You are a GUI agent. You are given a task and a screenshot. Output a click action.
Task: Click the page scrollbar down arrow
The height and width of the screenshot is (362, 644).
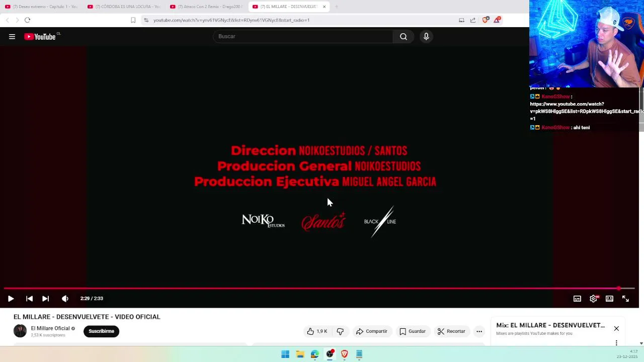pyautogui.click(x=641, y=343)
